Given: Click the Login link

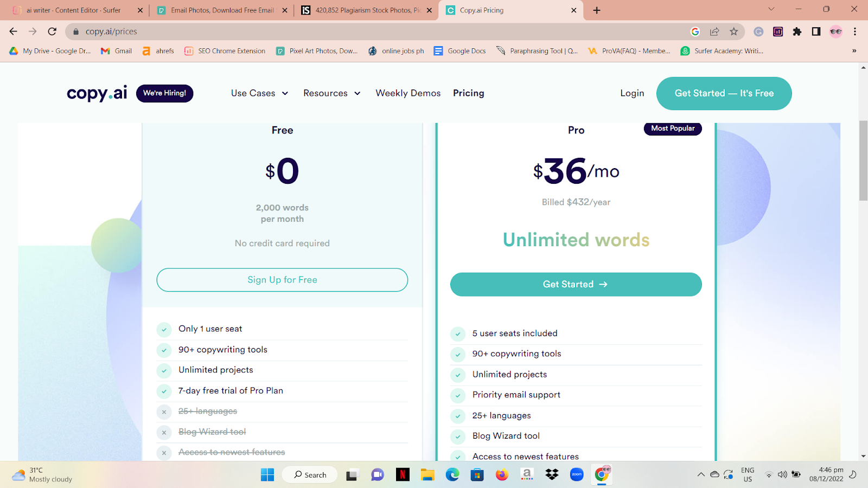Looking at the screenshot, I should click(x=632, y=93).
